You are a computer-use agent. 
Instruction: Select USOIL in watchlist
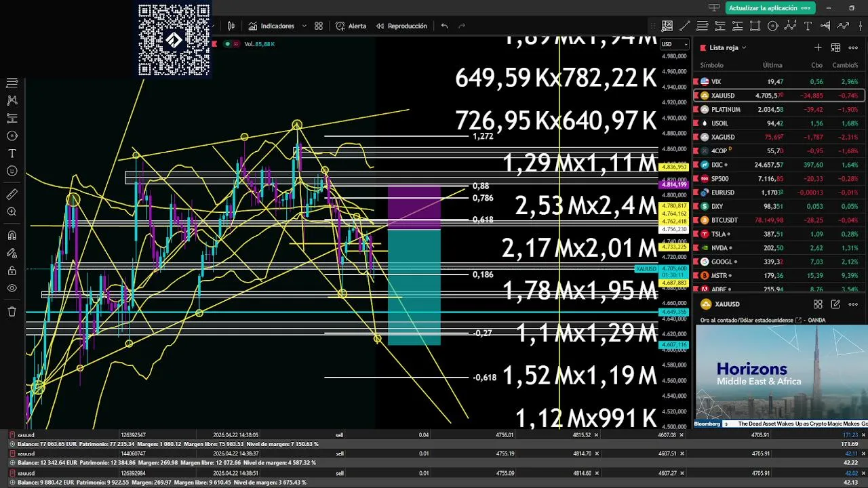click(778, 123)
